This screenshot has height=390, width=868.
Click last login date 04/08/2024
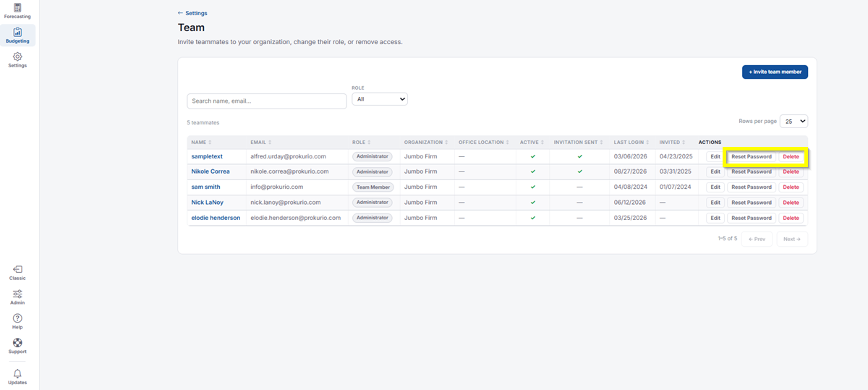coord(629,187)
